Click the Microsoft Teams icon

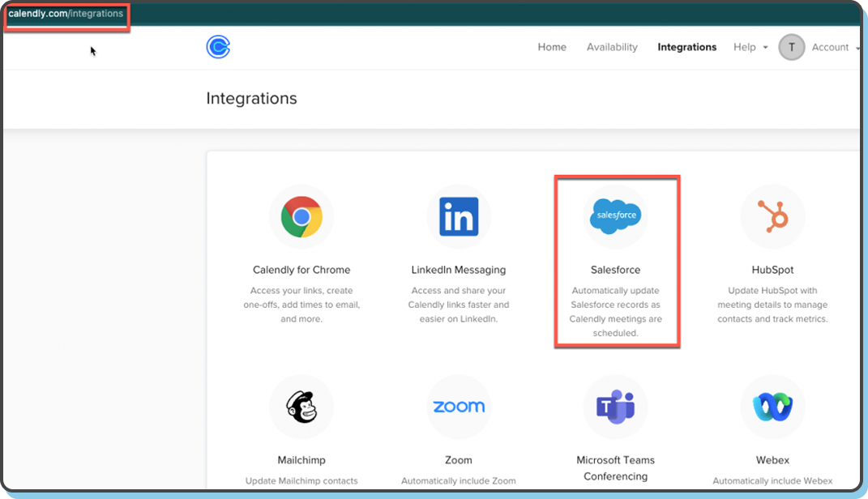pos(615,407)
